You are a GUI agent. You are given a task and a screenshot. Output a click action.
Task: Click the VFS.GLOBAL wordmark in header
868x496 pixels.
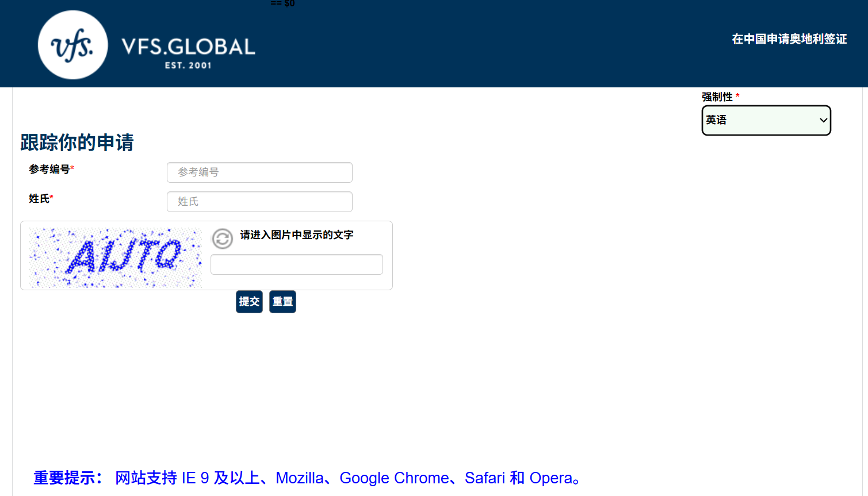point(188,47)
